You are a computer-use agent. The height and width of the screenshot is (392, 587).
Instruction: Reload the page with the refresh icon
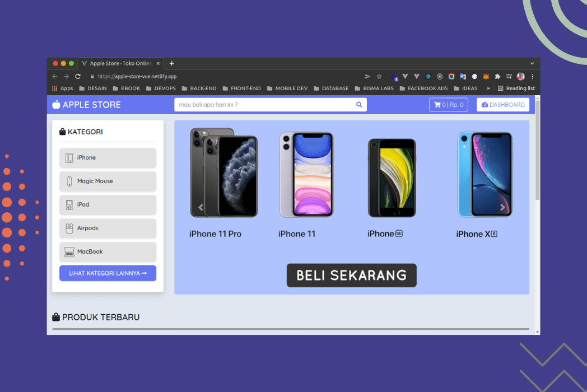pyautogui.click(x=78, y=76)
